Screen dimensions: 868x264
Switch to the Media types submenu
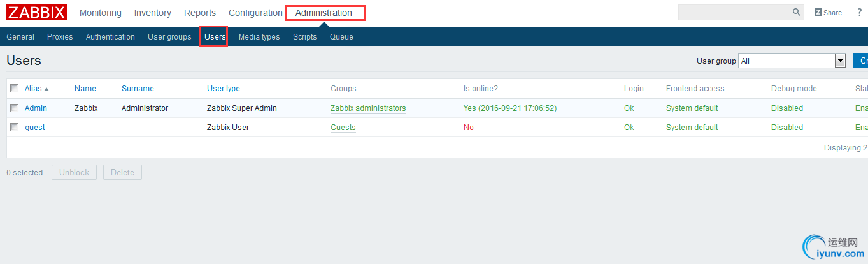coord(259,37)
